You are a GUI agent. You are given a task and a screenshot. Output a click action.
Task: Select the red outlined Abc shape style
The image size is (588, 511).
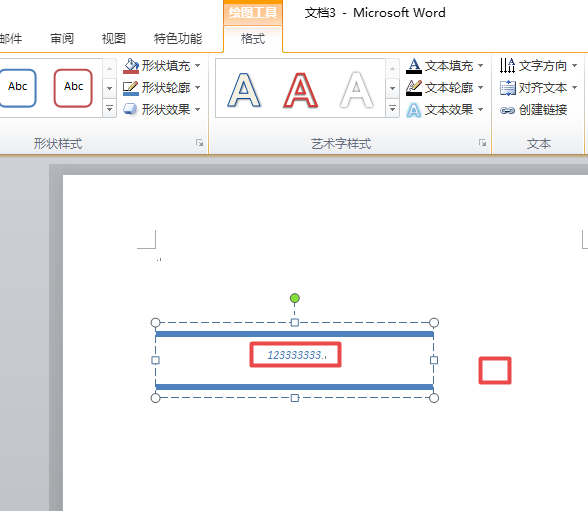click(x=73, y=88)
